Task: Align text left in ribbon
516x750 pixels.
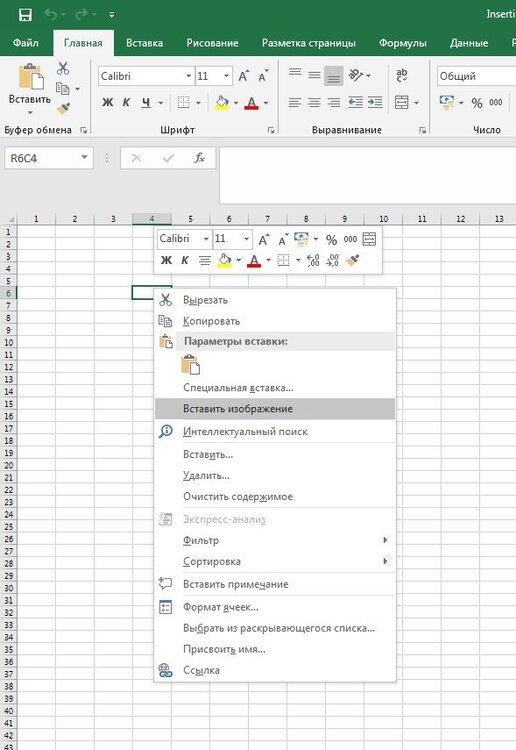Action: (295, 102)
